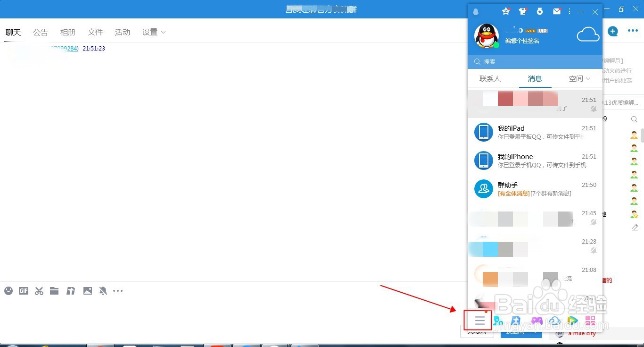Click the QQ penguin profile avatar
The width and height of the screenshot is (644, 347).
click(486, 36)
